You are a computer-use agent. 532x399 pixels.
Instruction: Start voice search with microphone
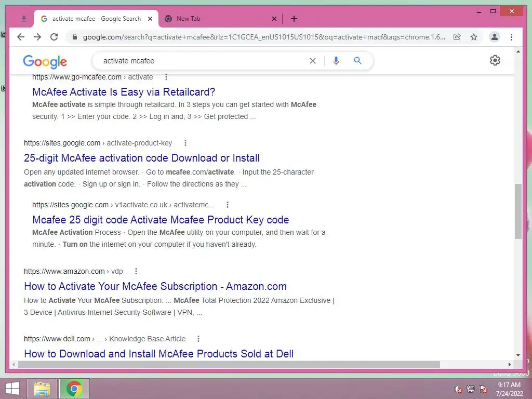[x=336, y=61]
